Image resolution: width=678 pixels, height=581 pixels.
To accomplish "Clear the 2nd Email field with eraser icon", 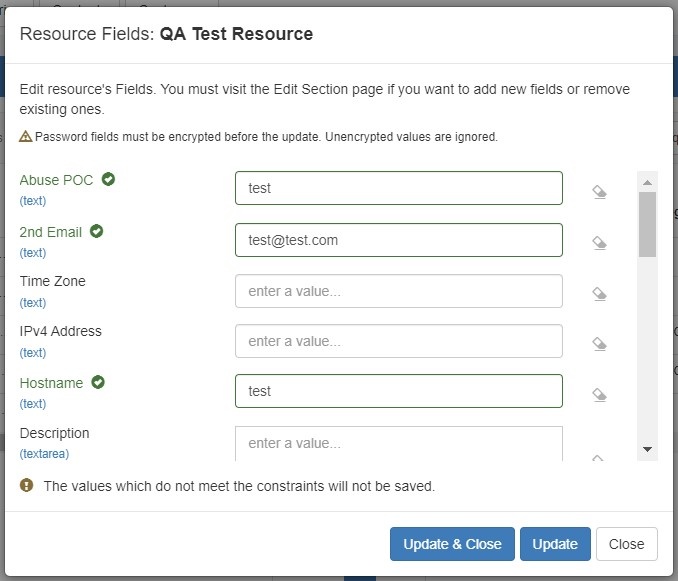I will click(599, 243).
